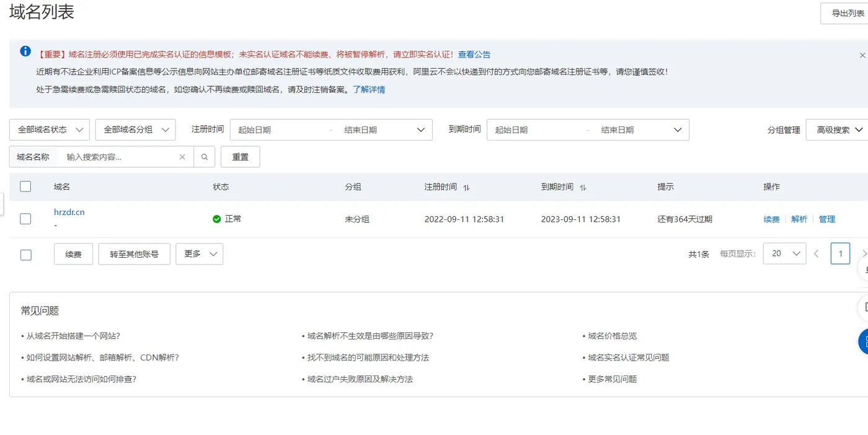This screenshot has width=868, height=435.
Task: Clear the domain search field X icon
Action: click(x=182, y=157)
